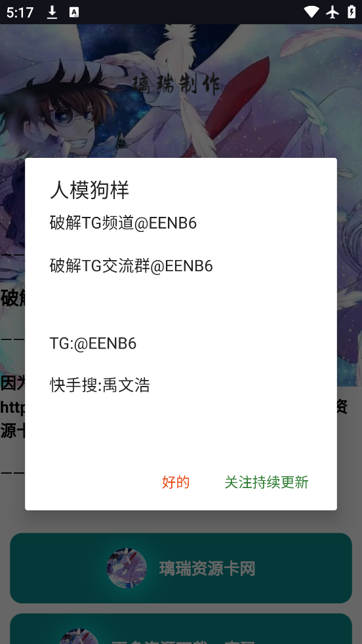Screen dimensions: 362x644
Task: Tap the 快手搜:禹文浩 text line
Action: pos(100,385)
